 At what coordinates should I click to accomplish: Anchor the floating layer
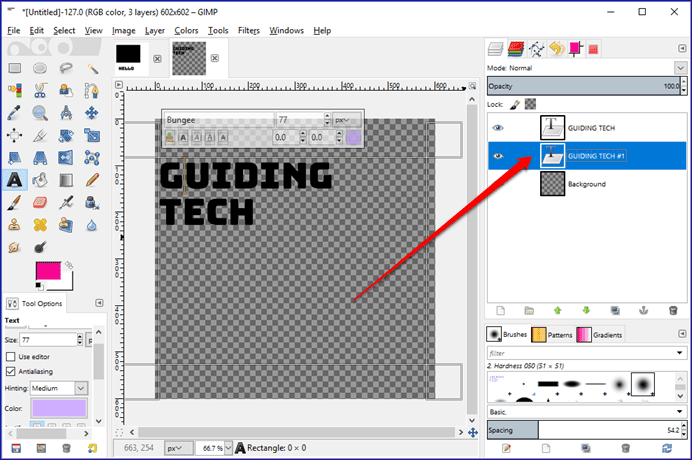pos(644,311)
